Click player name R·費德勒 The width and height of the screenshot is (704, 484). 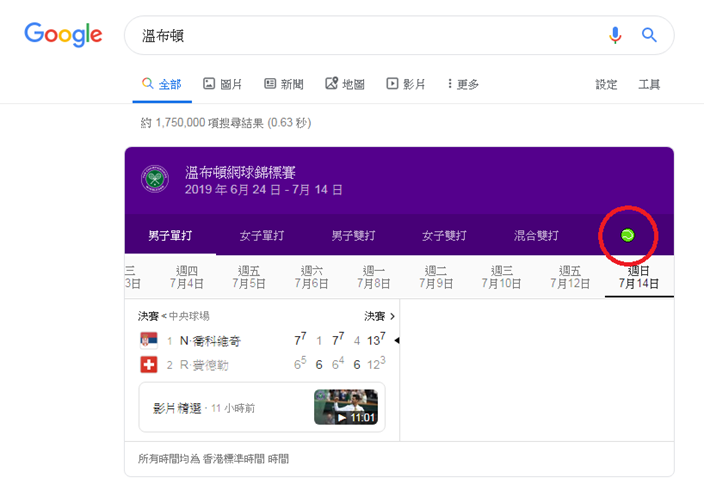204,365
